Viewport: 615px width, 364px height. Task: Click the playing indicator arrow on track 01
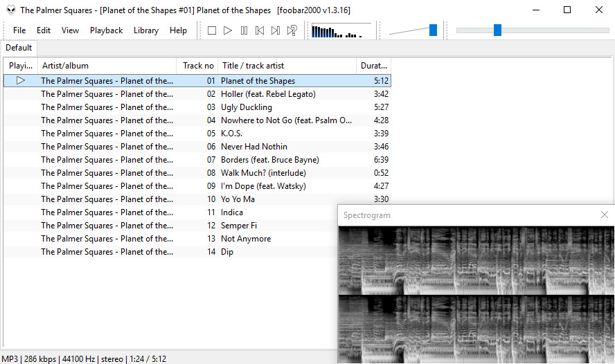coord(20,80)
